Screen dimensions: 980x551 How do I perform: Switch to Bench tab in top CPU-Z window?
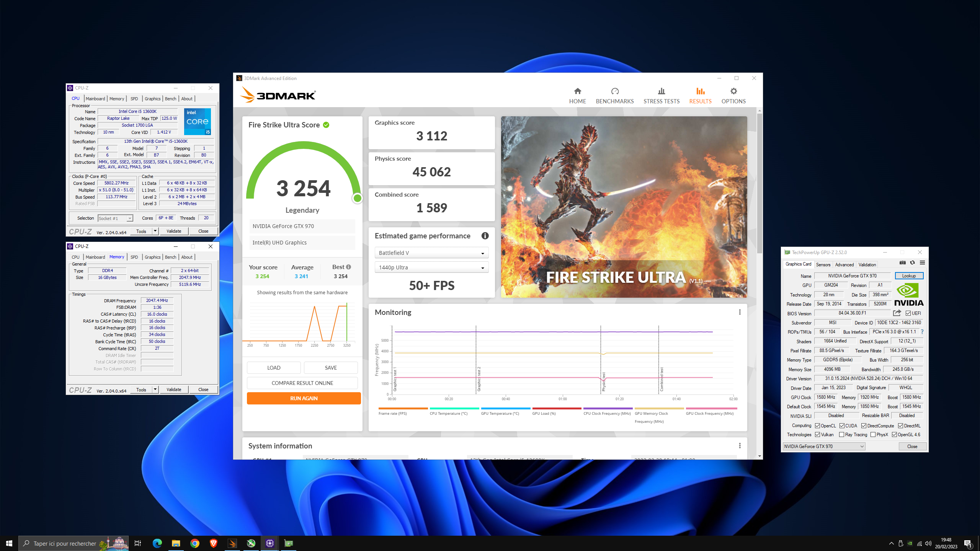point(171,99)
